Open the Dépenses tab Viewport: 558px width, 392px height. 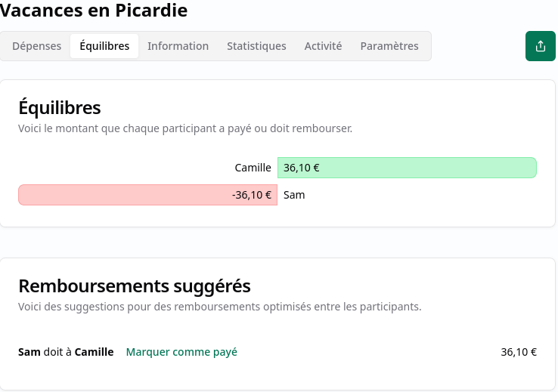(37, 46)
